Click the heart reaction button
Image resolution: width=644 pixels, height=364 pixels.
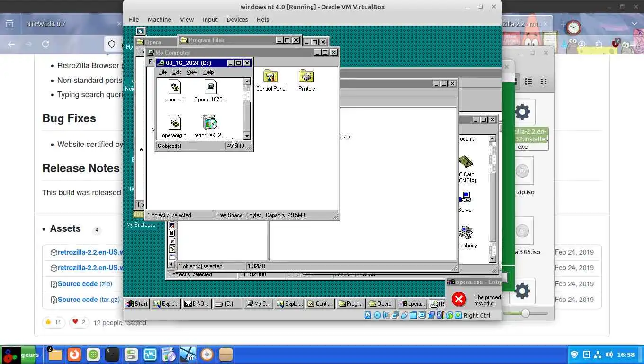(x=79, y=322)
